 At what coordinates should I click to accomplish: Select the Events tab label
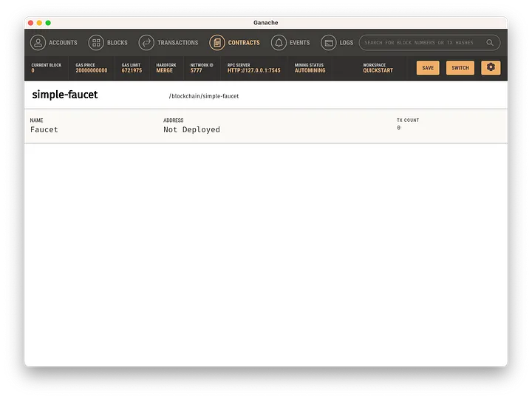click(299, 43)
